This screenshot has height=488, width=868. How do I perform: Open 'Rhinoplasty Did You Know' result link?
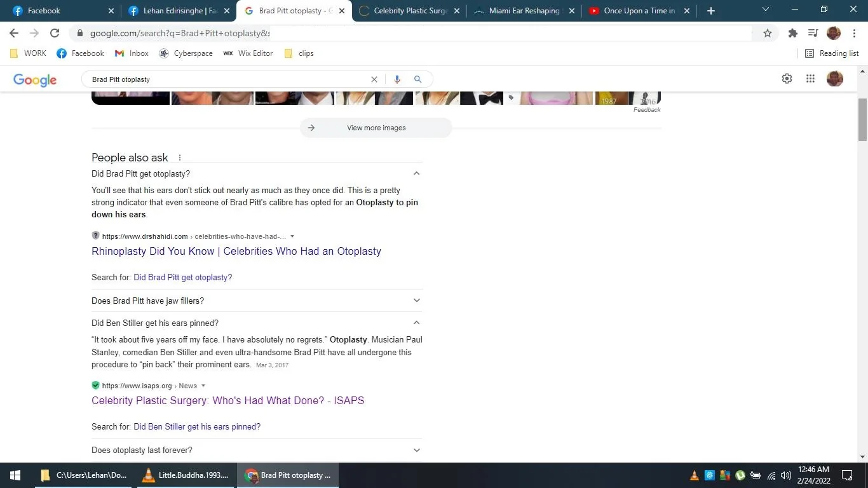[x=236, y=251]
